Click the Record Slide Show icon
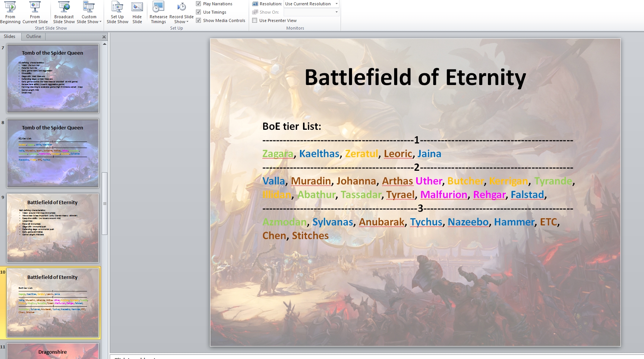Image resolution: width=644 pixels, height=359 pixels. 182,7
